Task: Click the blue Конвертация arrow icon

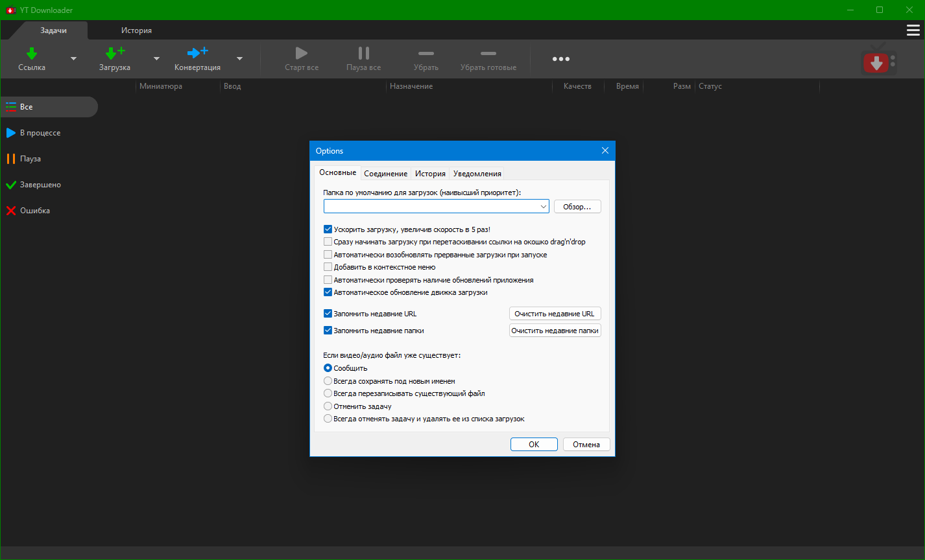Action: pos(197,53)
